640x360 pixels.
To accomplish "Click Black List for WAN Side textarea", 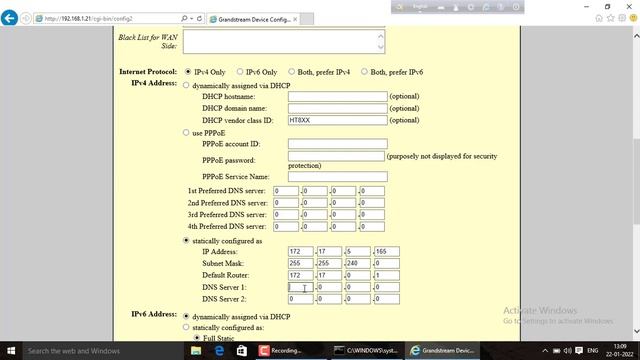I will click(x=284, y=41).
